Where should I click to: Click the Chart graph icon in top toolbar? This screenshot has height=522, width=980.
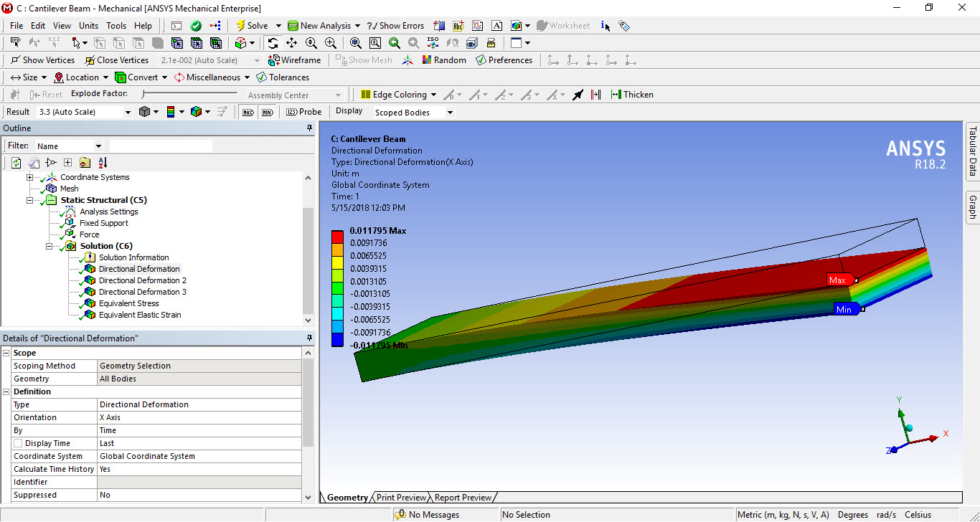(x=477, y=25)
